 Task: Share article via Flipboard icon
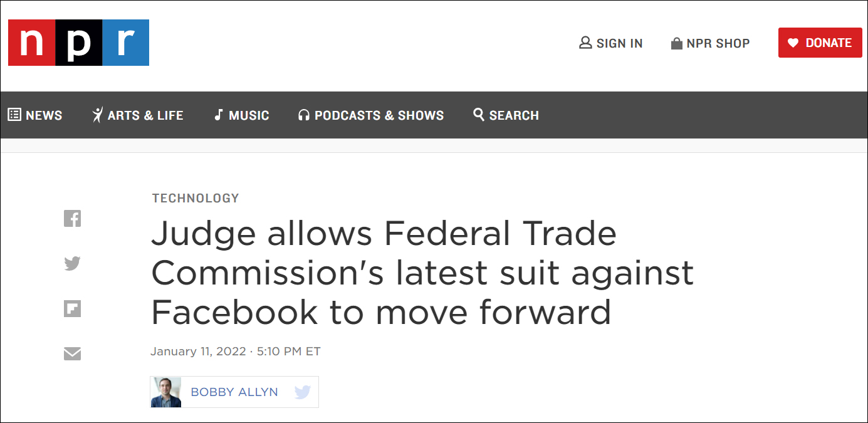(x=72, y=309)
